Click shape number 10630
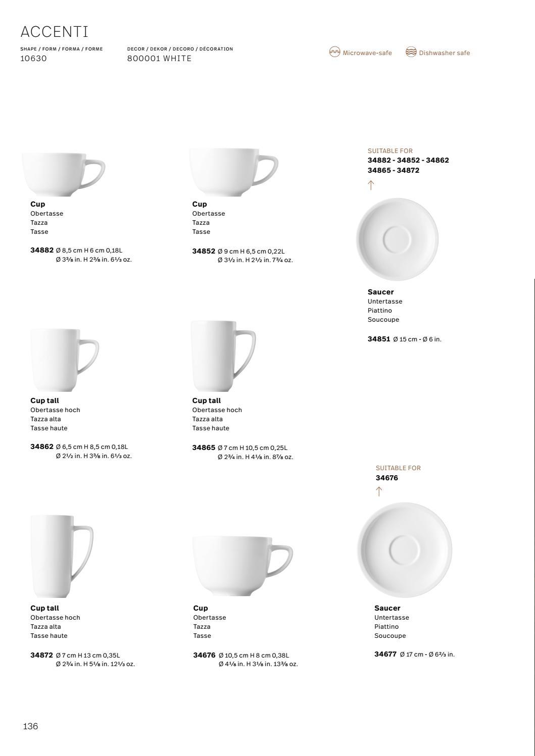Image resolution: width=535 pixels, height=756 pixels. pyautogui.click(x=33, y=59)
